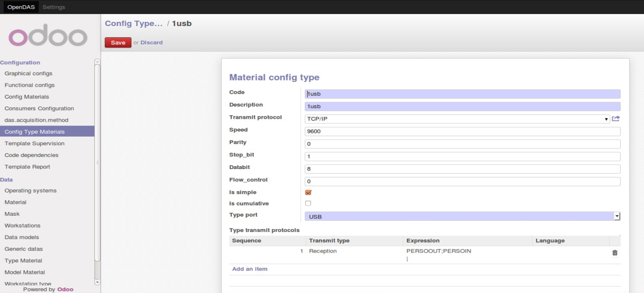Click the Databit field showing 8
This screenshot has width=644, height=293.
pyautogui.click(x=462, y=169)
